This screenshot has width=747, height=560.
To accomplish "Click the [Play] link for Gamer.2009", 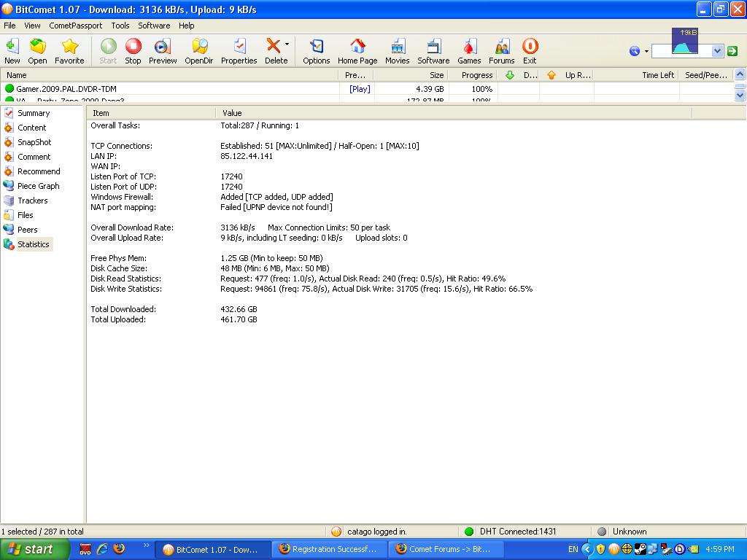I will 360,89.
